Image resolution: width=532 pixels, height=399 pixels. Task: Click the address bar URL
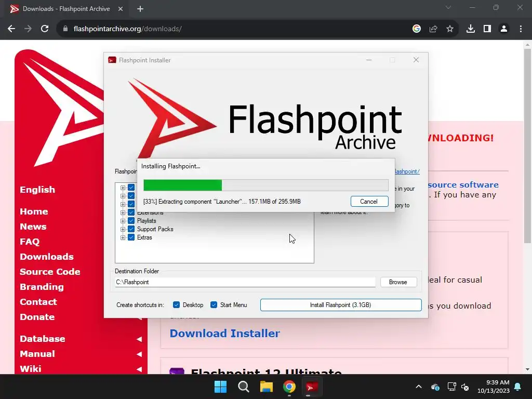[128, 29]
